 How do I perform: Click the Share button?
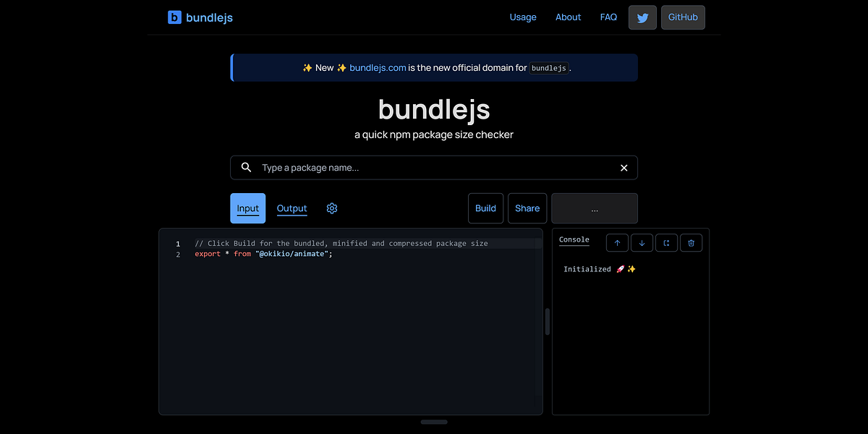click(527, 208)
